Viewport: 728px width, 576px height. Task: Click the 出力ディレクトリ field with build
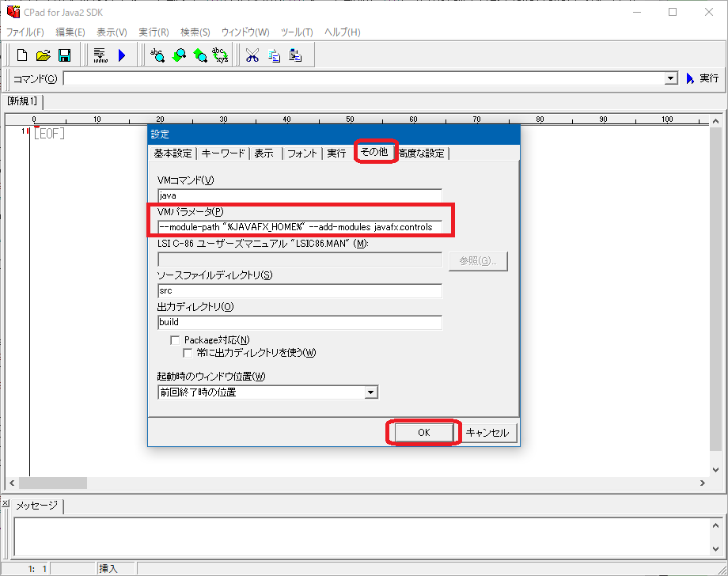pyautogui.click(x=300, y=322)
